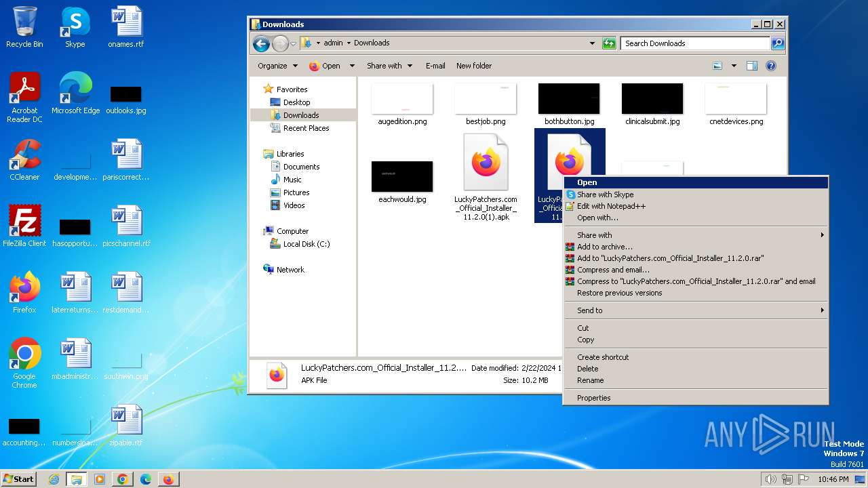Click the Explorer Forward arrow button
The height and width of the screenshot is (488, 868).
(x=280, y=43)
